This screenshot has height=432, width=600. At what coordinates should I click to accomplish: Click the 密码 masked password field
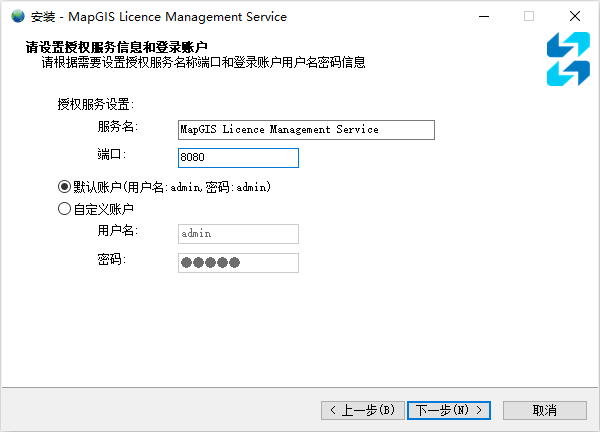(x=237, y=262)
